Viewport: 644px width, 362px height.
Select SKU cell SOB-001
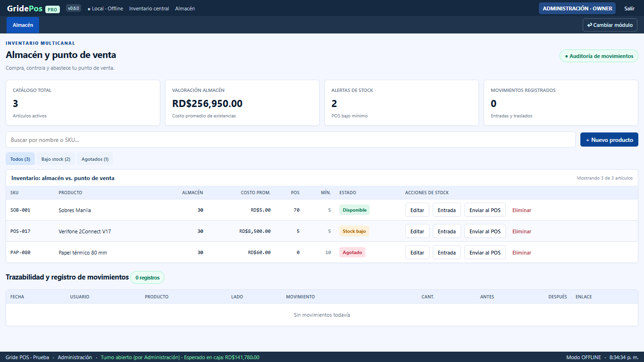click(x=20, y=210)
